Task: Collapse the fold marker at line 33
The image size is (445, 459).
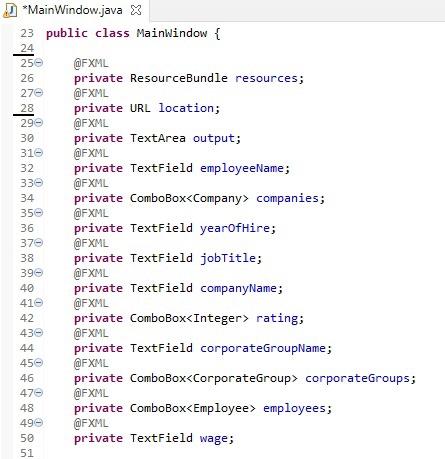Action: (39, 183)
